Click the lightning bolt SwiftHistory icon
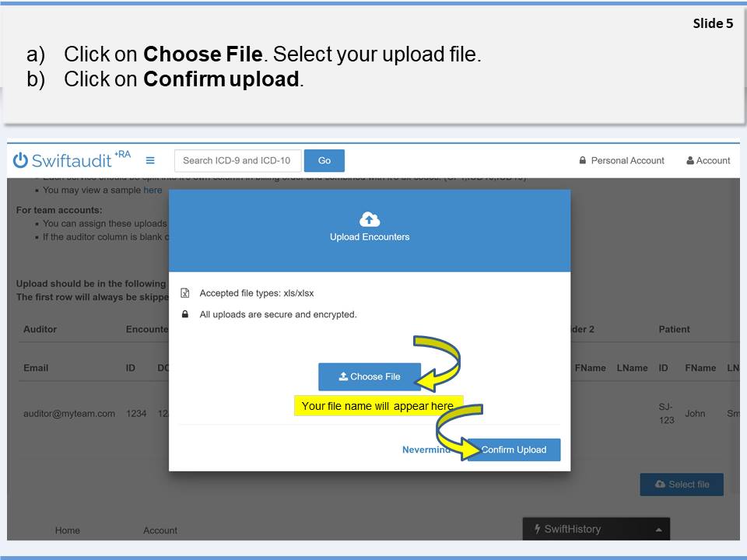This screenshot has width=747, height=560. pyautogui.click(x=537, y=530)
